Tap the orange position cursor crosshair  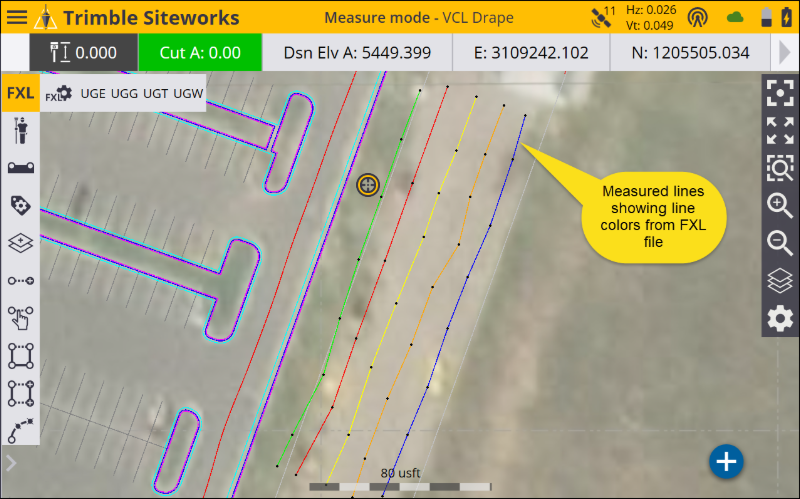coord(368,185)
